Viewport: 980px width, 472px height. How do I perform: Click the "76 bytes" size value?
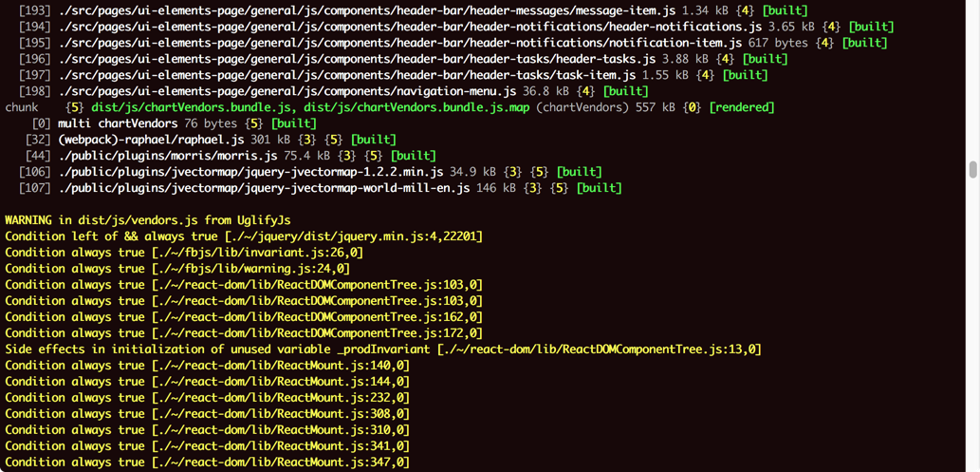pos(212,123)
